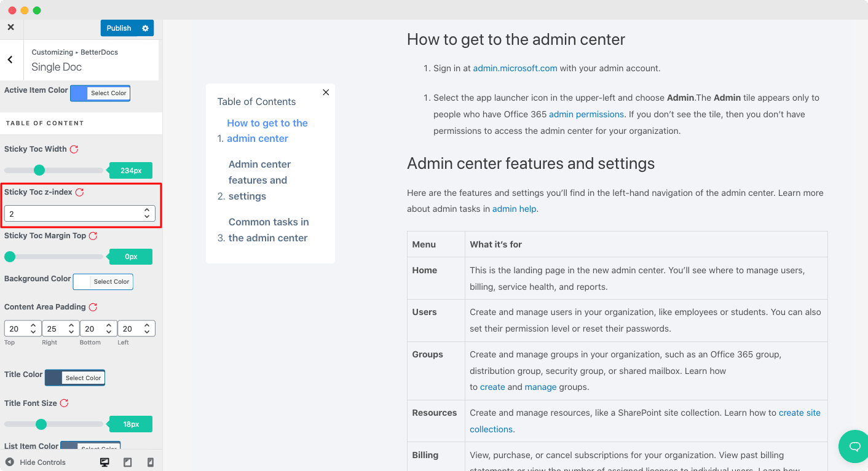This screenshot has height=471, width=868.
Task: Focus the Left padding field
Action: pos(136,329)
